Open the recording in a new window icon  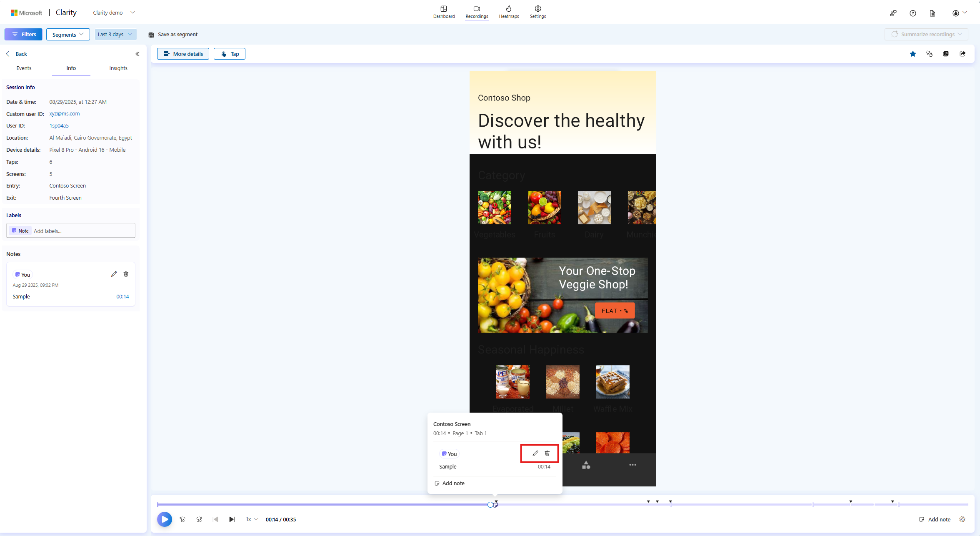pos(946,54)
